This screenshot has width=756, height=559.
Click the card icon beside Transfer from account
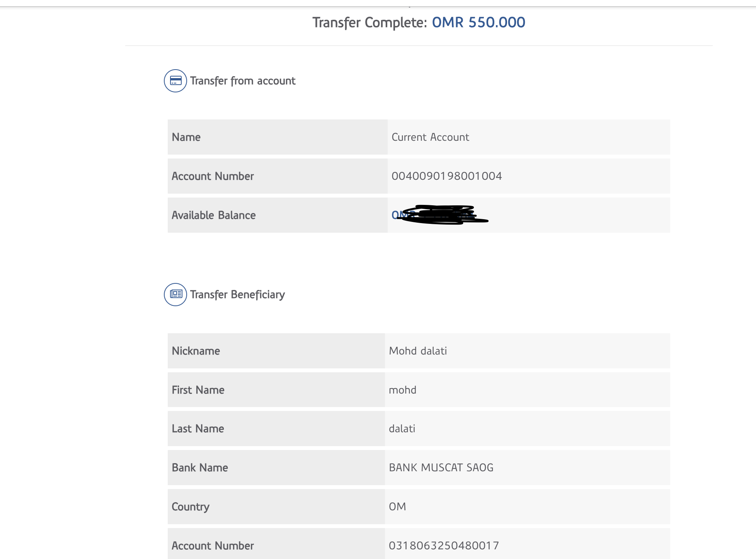tap(175, 81)
